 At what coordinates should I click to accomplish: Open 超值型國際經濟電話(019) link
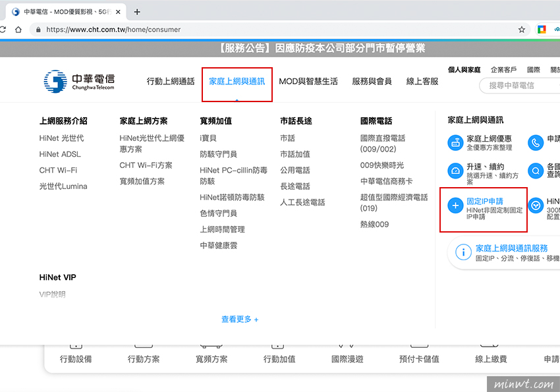tap(394, 203)
